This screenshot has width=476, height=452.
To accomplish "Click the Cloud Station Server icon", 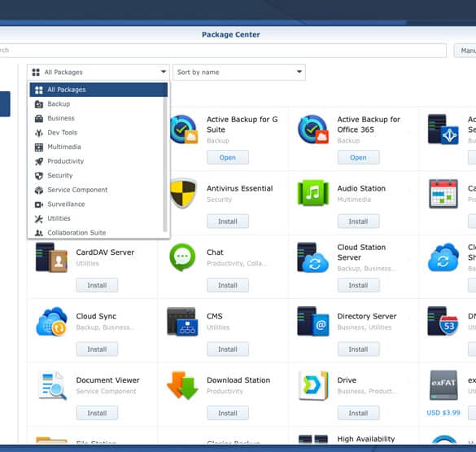I will 313,257.
